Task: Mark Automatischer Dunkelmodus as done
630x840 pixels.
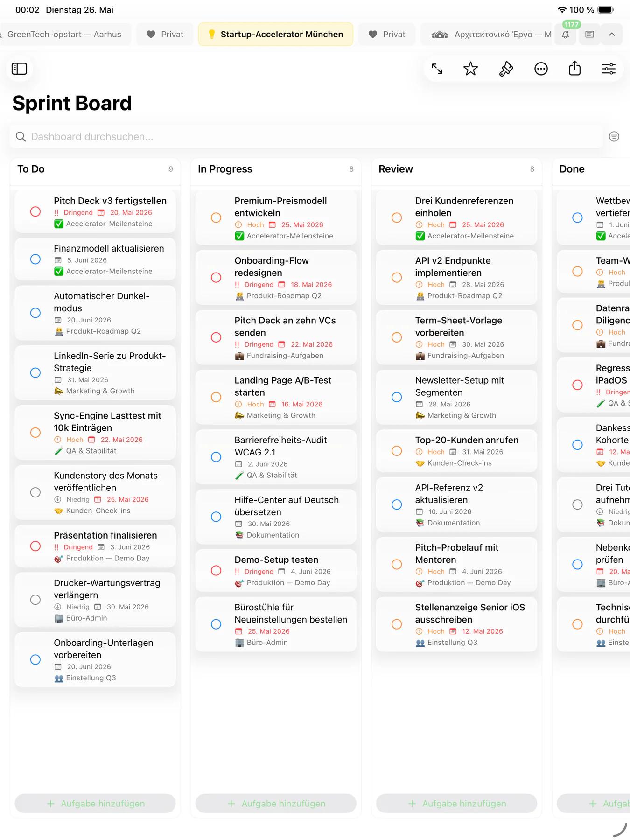Action: point(35,313)
